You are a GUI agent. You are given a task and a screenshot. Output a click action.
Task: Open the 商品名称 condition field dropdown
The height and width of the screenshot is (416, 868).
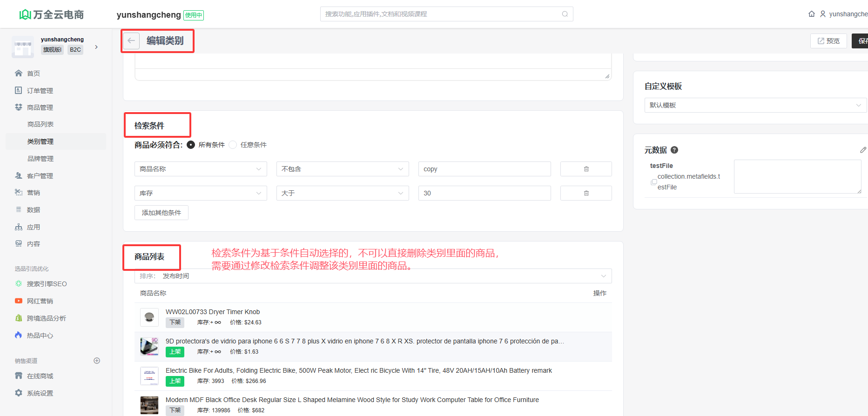201,169
